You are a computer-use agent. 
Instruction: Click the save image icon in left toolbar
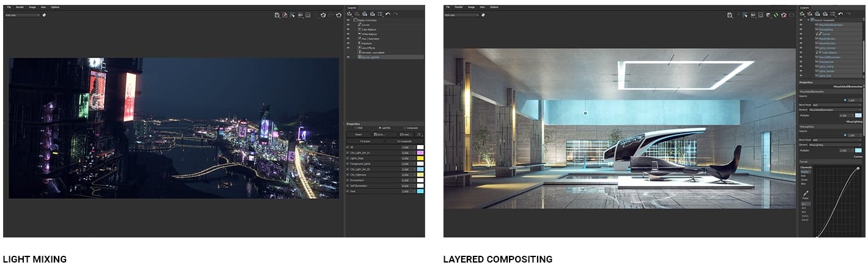(277, 15)
